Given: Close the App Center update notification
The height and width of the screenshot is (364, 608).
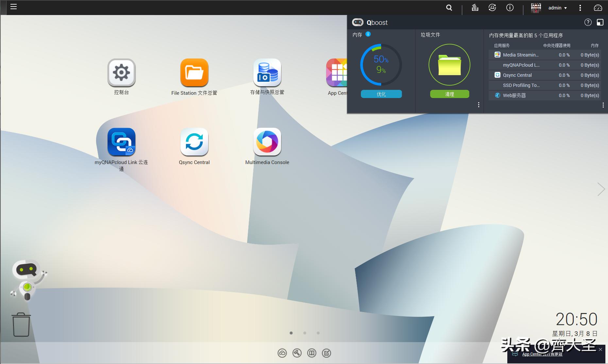Looking at the screenshot, I should click(600, 349).
